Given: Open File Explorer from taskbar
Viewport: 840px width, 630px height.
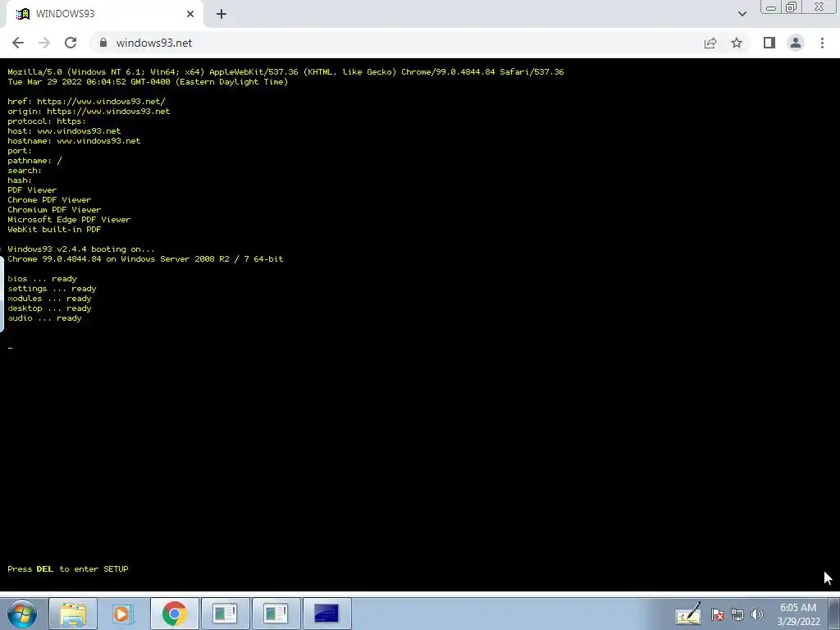Looking at the screenshot, I should pyautogui.click(x=73, y=614).
